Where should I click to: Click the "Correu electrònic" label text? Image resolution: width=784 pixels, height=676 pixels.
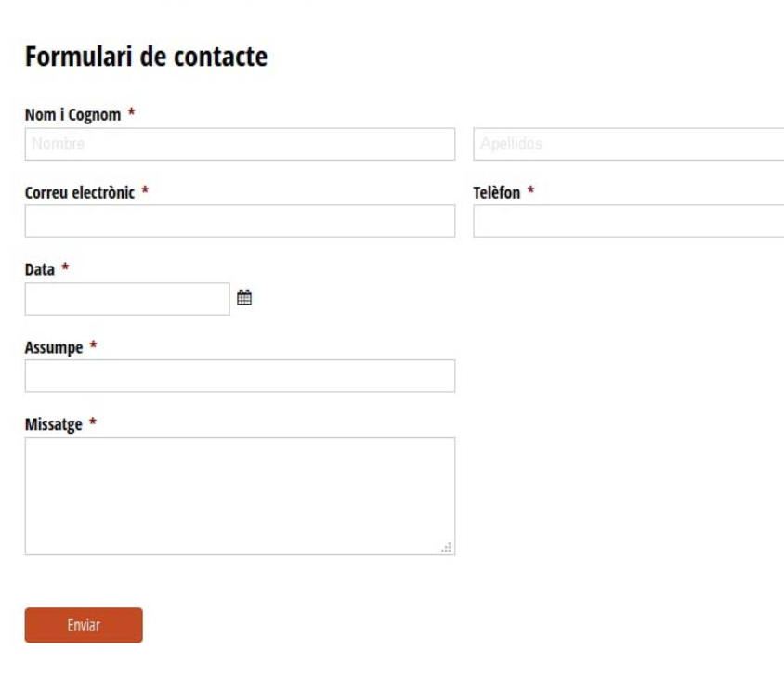80,192
